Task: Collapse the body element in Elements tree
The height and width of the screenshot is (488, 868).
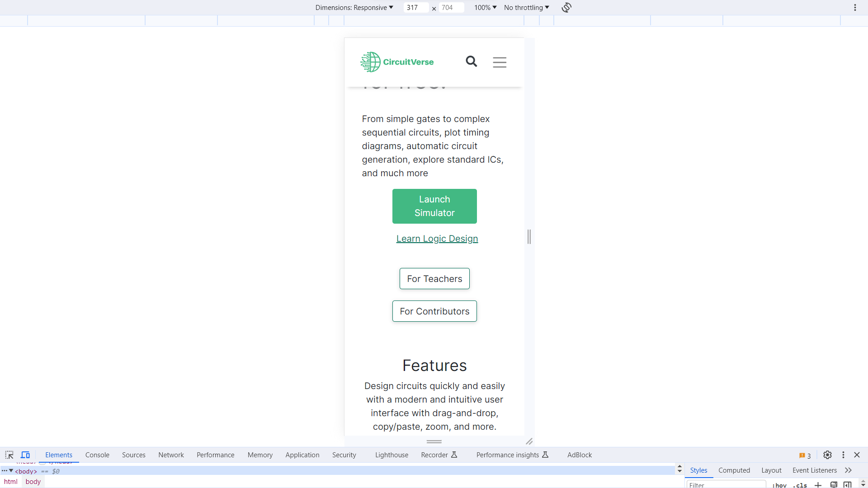Action: click(10, 471)
